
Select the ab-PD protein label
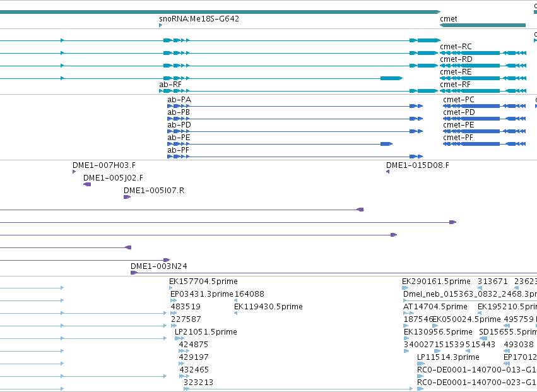point(179,125)
